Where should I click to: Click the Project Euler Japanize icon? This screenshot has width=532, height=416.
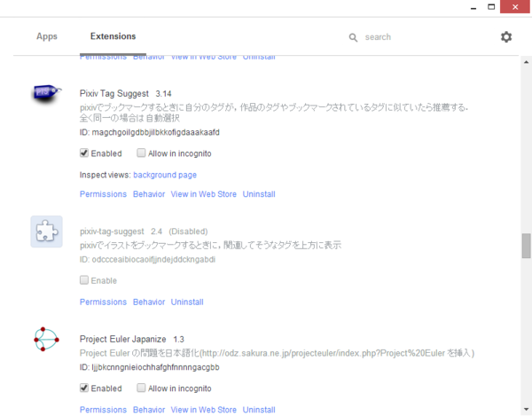(x=46, y=339)
